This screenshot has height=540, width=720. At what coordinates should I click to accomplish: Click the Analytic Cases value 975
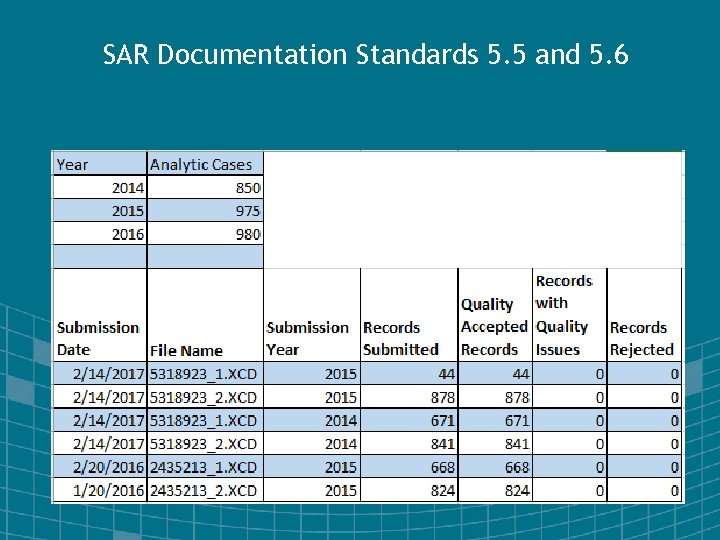coord(205,211)
